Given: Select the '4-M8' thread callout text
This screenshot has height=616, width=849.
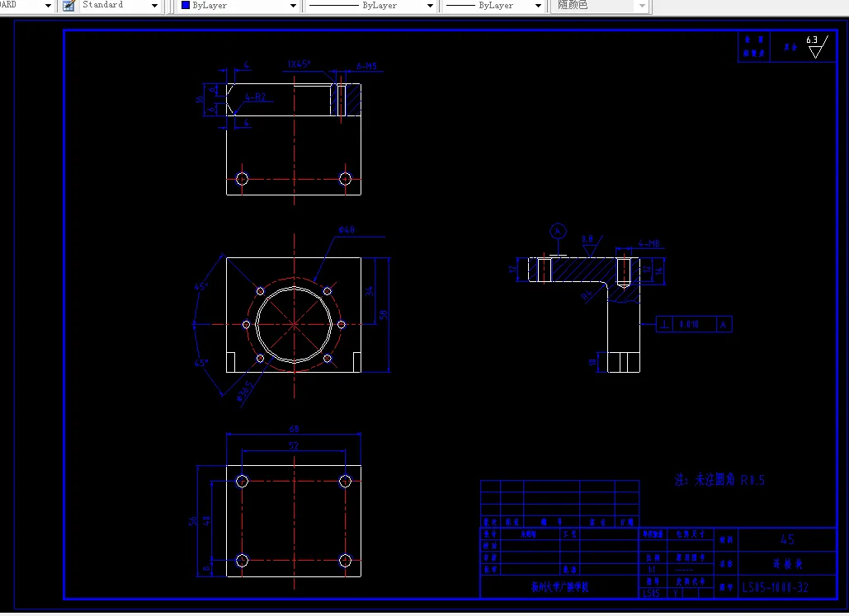Looking at the screenshot, I should 649,243.
